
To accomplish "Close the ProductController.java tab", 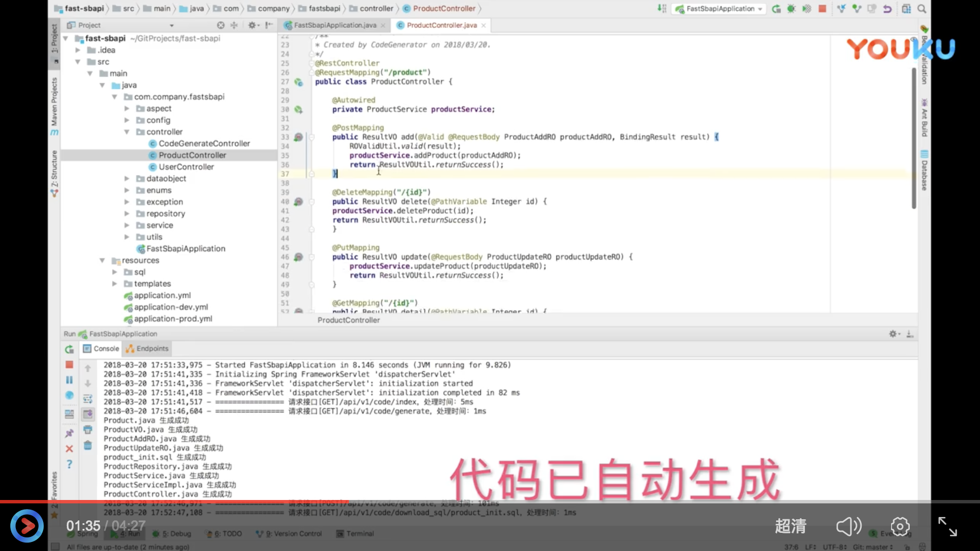I will 483,26.
